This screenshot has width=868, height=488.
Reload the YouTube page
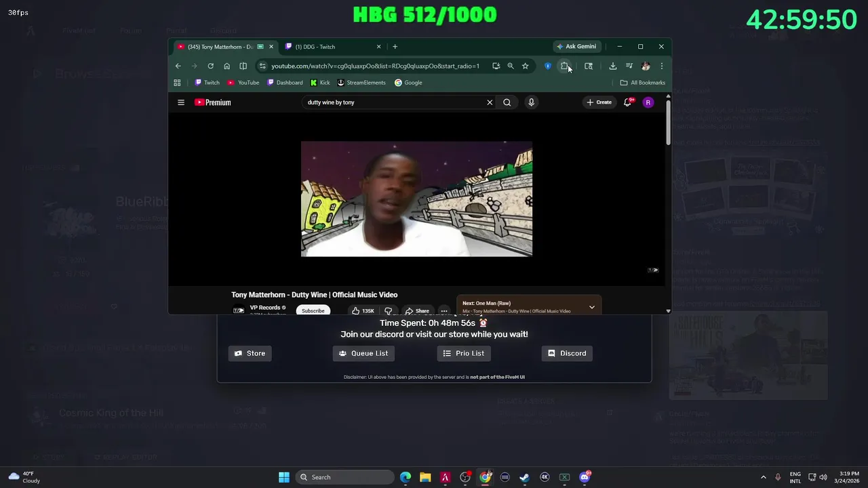210,66
